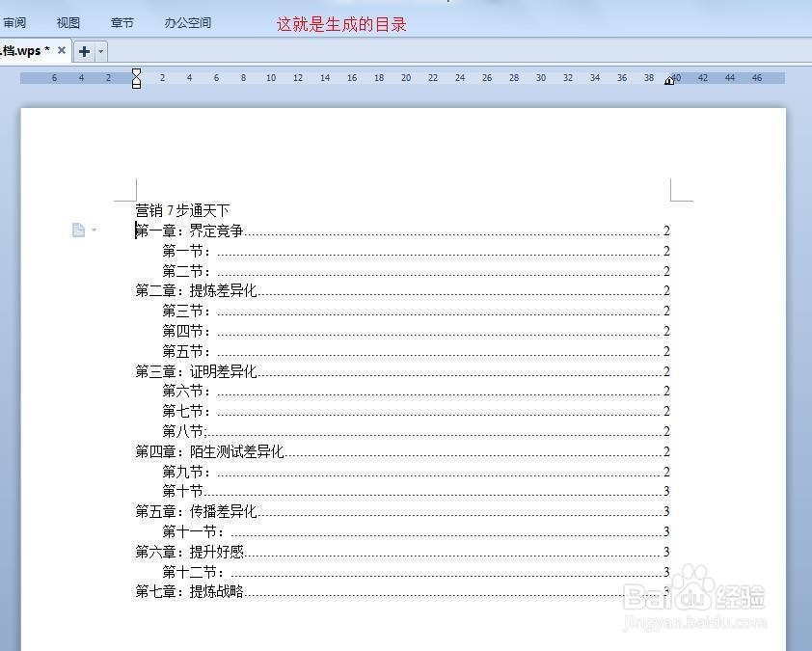This screenshot has width=812, height=651.
Task: Click the right indent marker on ruler
Action: (x=669, y=80)
